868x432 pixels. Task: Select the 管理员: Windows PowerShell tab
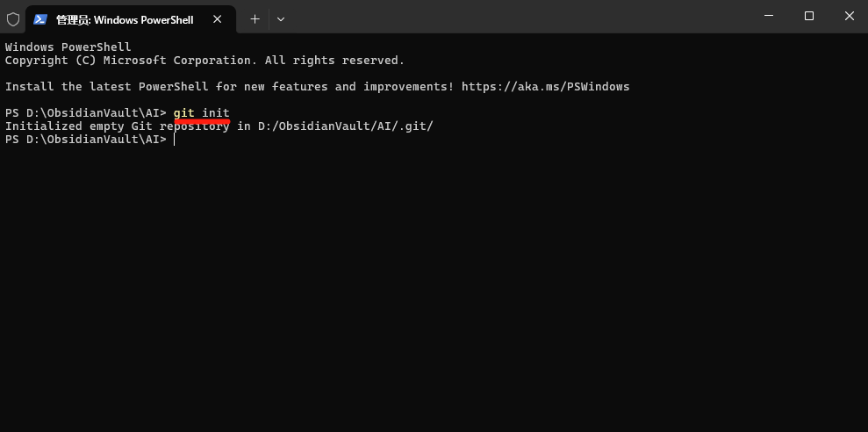124,19
